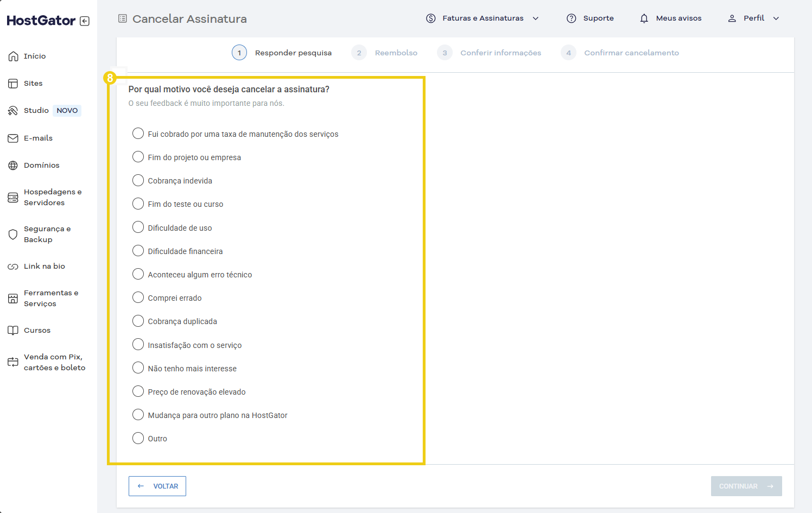Open the E-mails envelope icon
Viewport: 812px width, 513px height.
tap(12, 138)
